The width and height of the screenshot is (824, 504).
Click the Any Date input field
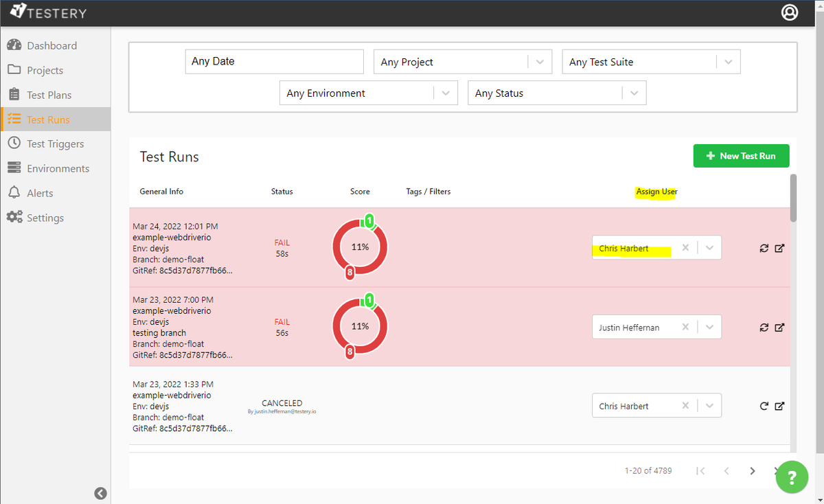pyautogui.click(x=274, y=61)
